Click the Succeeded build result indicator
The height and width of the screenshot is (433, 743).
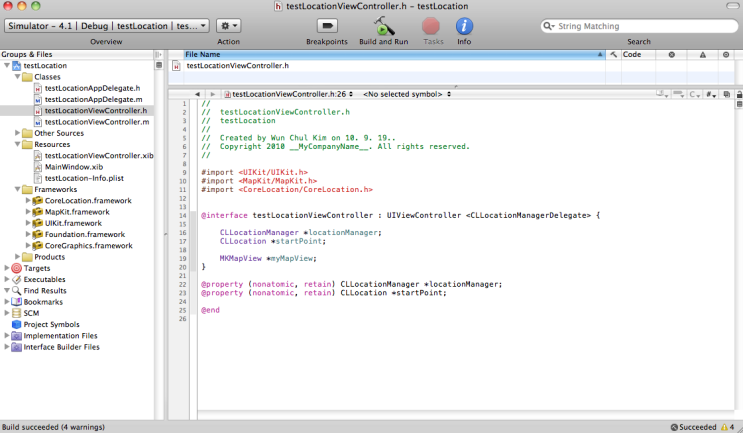tap(694, 427)
